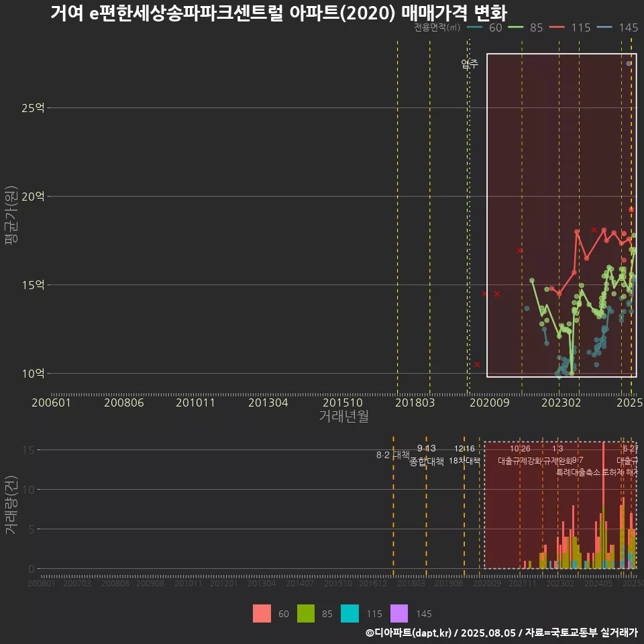Click the 25억 price axis label
The image size is (644, 644).
click(33, 108)
